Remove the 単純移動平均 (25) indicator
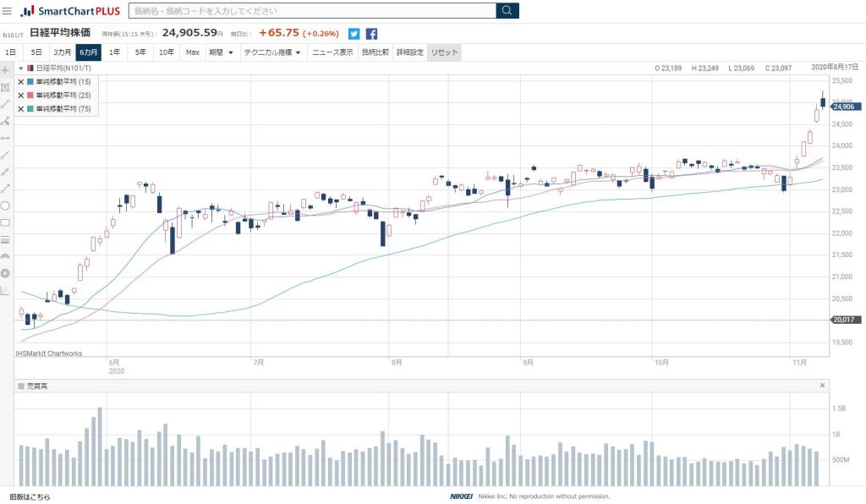This screenshot has height=504, width=866. pos(21,96)
